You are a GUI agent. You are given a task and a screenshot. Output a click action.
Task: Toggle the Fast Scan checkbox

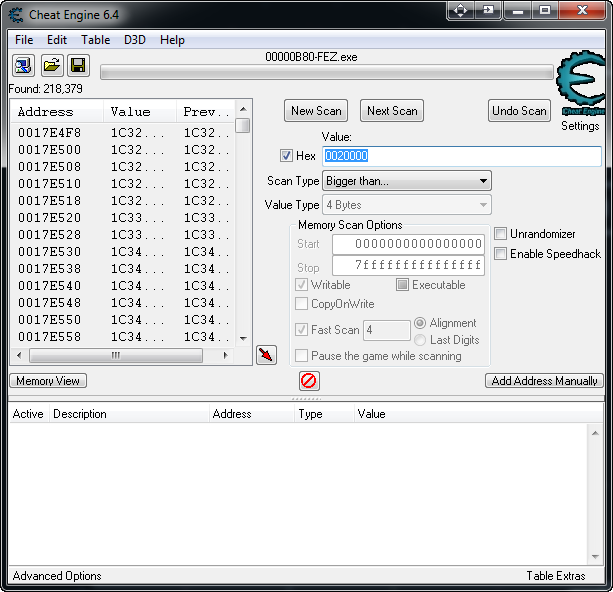tap(301, 329)
